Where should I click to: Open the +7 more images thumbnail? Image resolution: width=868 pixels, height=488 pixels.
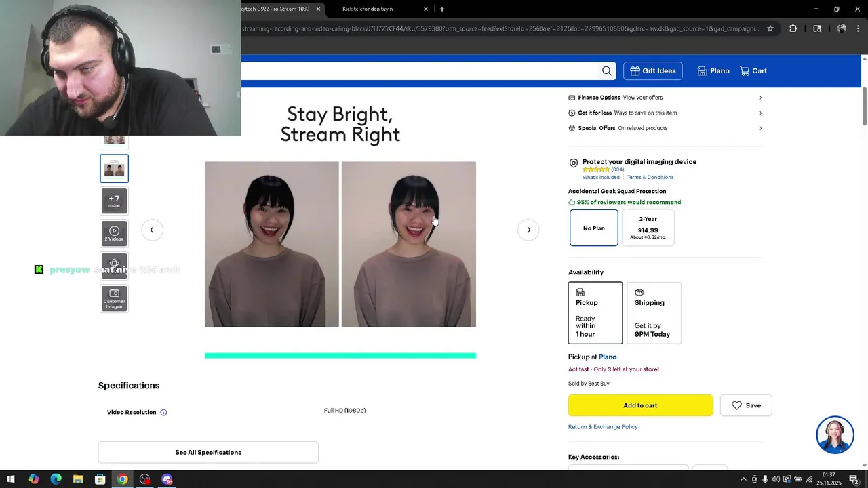pyautogui.click(x=114, y=201)
